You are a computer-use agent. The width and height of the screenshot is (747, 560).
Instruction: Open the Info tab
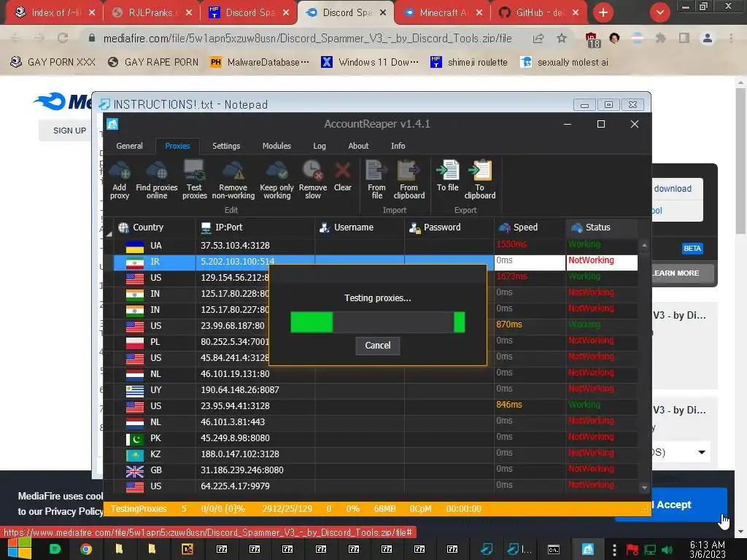pos(398,146)
